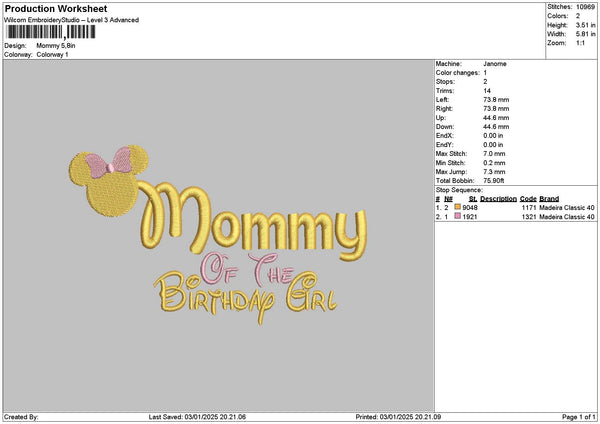Click the 'N#' column header
The image size is (600, 424).
pyautogui.click(x=448, y=199)
